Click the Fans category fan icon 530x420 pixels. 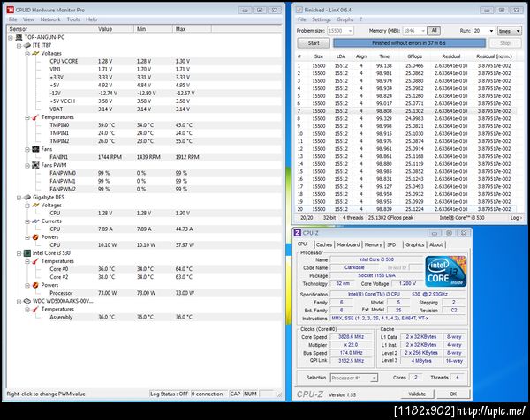click(x=35, y=149)
